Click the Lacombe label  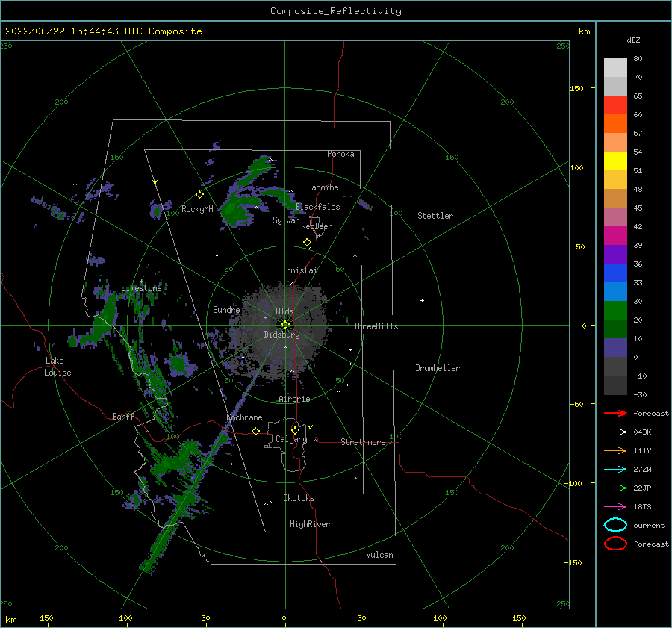(x=323, y=187)
